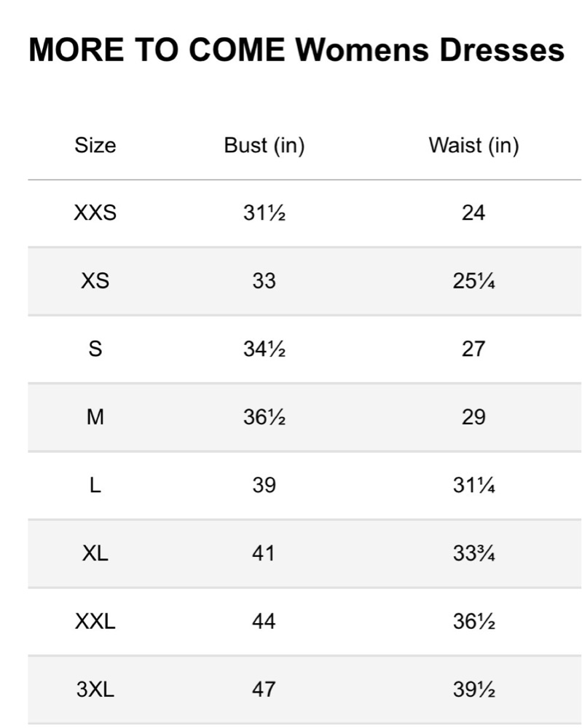The height and width of the screenshot is (728, 582).
Task: Click the XS size row label
Action: coord(95,281)
